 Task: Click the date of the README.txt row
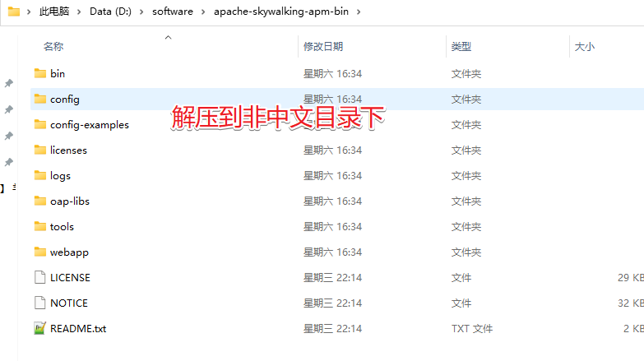coord(332,328)
